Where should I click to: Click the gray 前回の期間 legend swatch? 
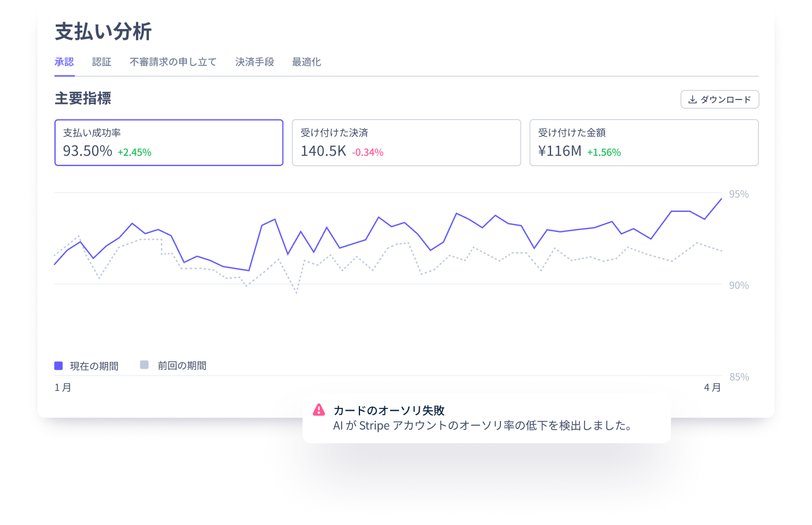click(x=144, y=365)
